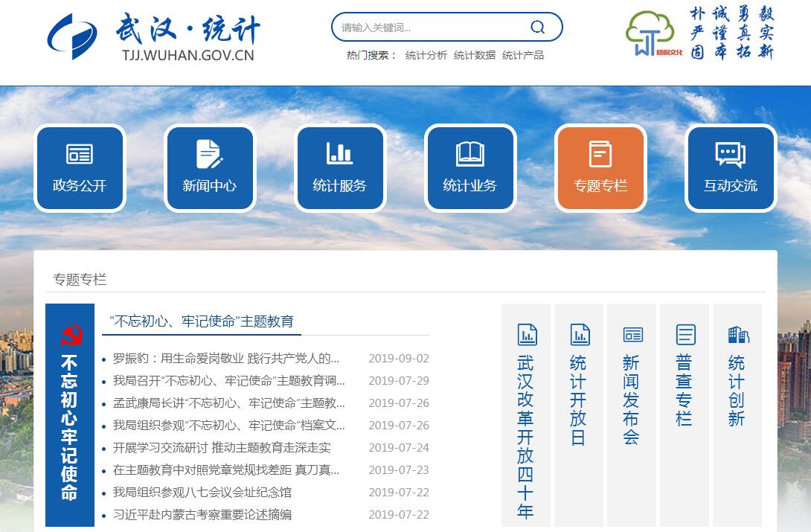The image size is (811, 532).
Task: Open the 新闻发布会 column
Action: click(632, 387)
